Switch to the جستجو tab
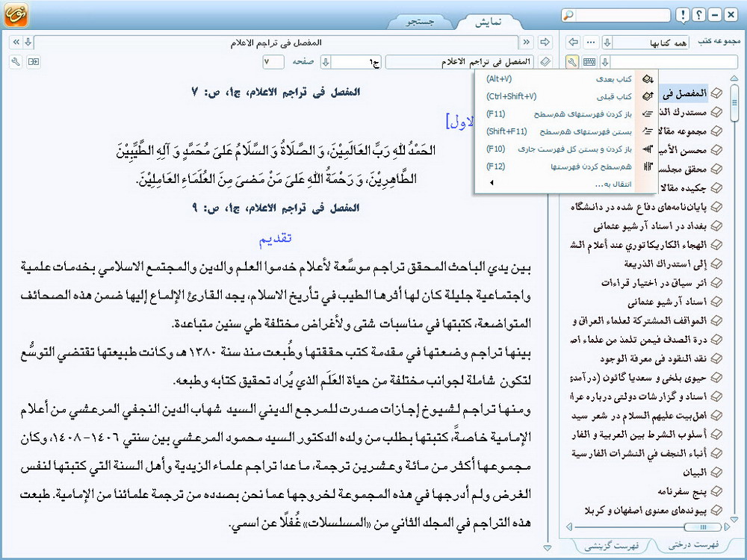This screenshot has height=560, width=747. coord(420,22)
